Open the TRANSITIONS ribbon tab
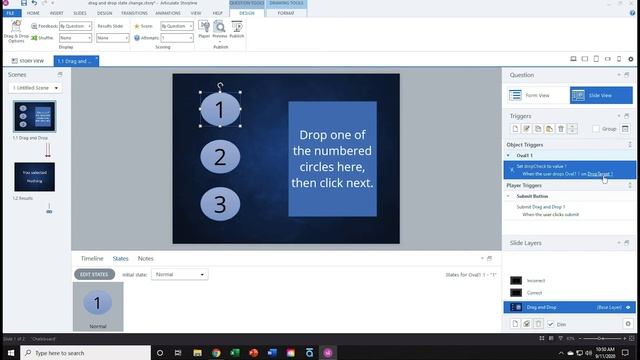640x360 pixels. pyautogui.click(x=134, y=13)
